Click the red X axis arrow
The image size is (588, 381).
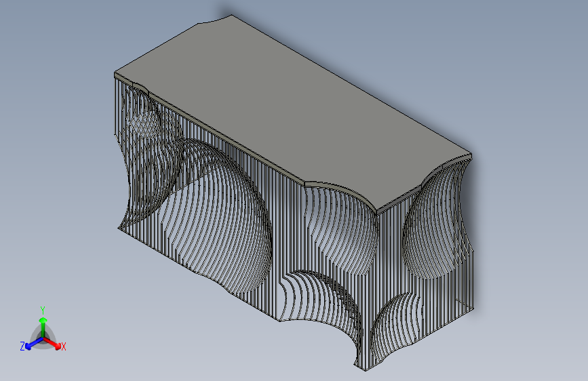point(52,343)
